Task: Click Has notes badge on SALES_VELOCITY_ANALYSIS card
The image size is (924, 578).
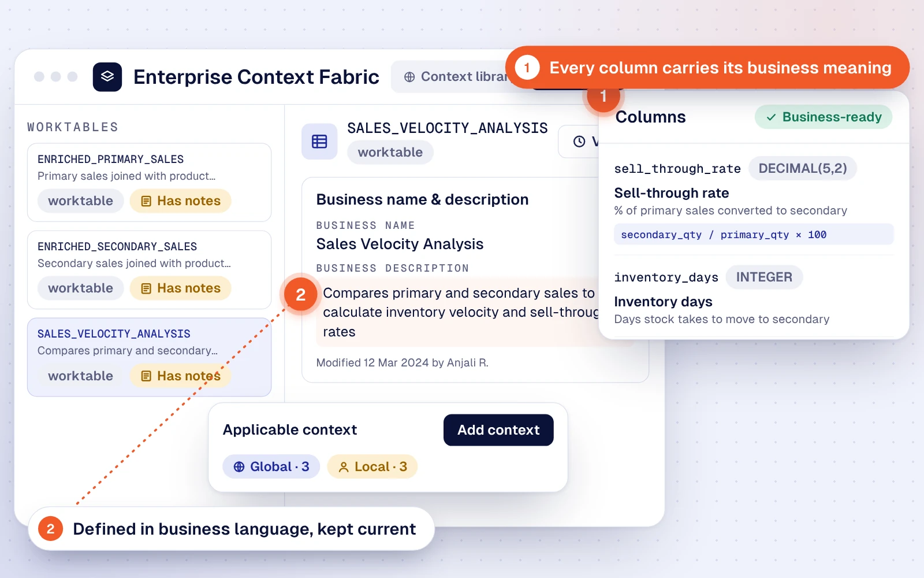Action: tap(180, 376)
